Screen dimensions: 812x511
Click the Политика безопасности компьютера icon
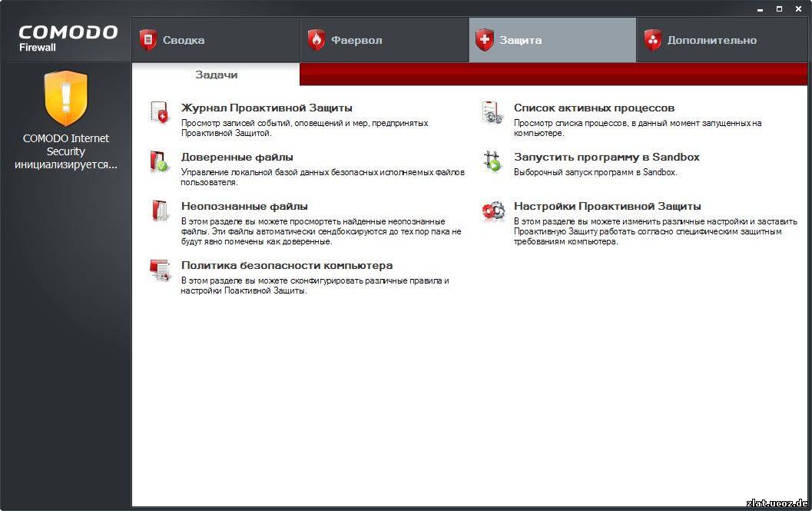point(160,270)
